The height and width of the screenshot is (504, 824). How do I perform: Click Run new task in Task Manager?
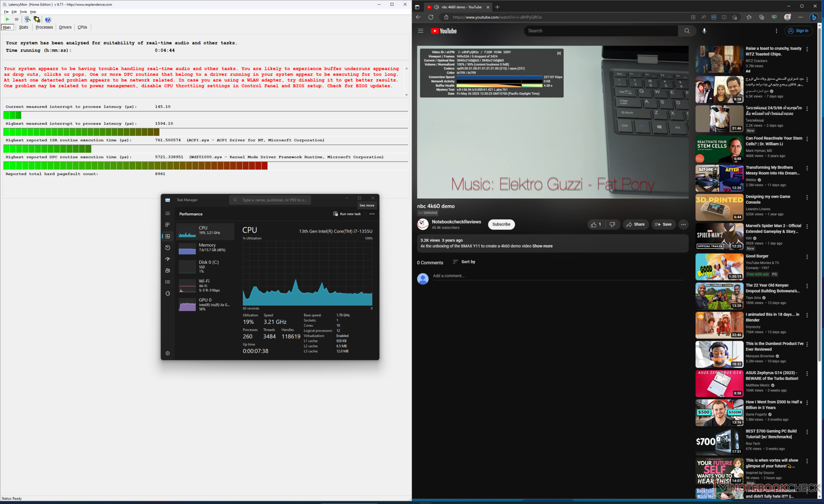point(347,214)
